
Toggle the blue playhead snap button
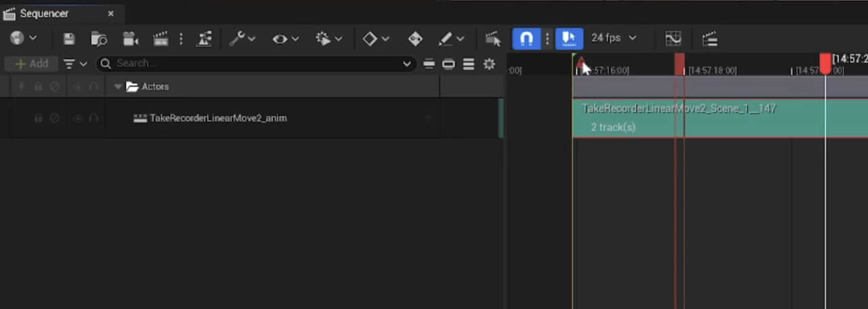(x=569, y=39)
